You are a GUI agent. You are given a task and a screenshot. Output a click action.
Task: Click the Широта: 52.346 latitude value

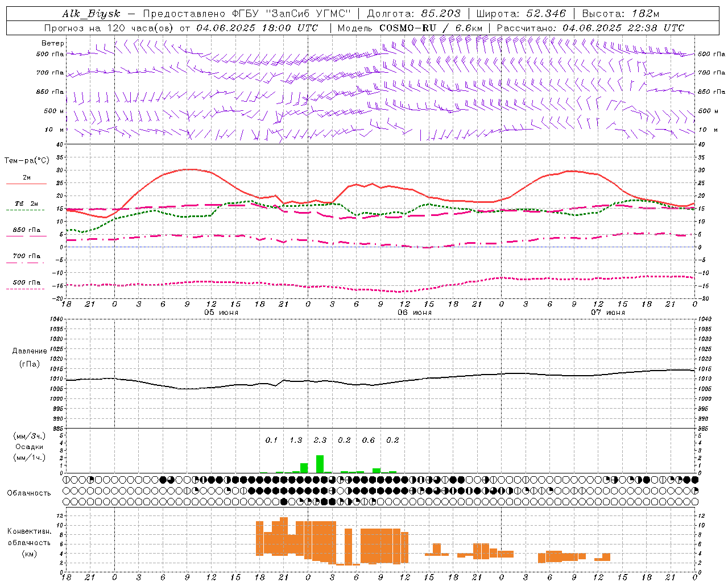[x=522, y=14]
